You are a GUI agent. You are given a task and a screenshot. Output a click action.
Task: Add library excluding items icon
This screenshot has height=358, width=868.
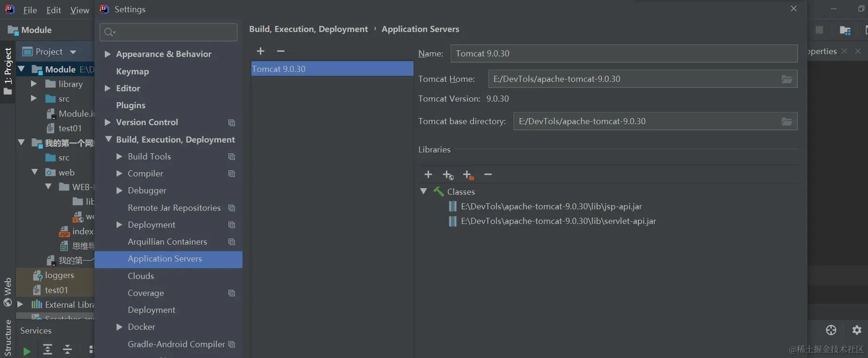tap(468, 175)
